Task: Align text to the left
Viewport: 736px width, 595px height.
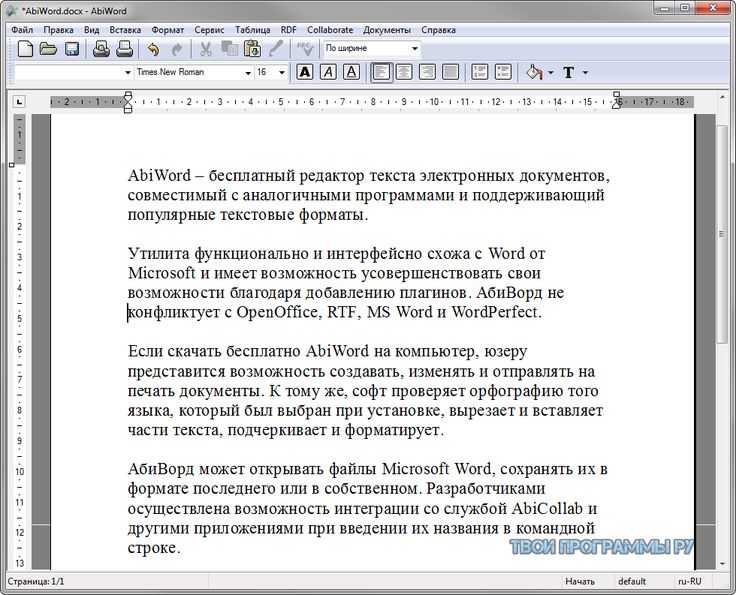Action: [381, 72]
